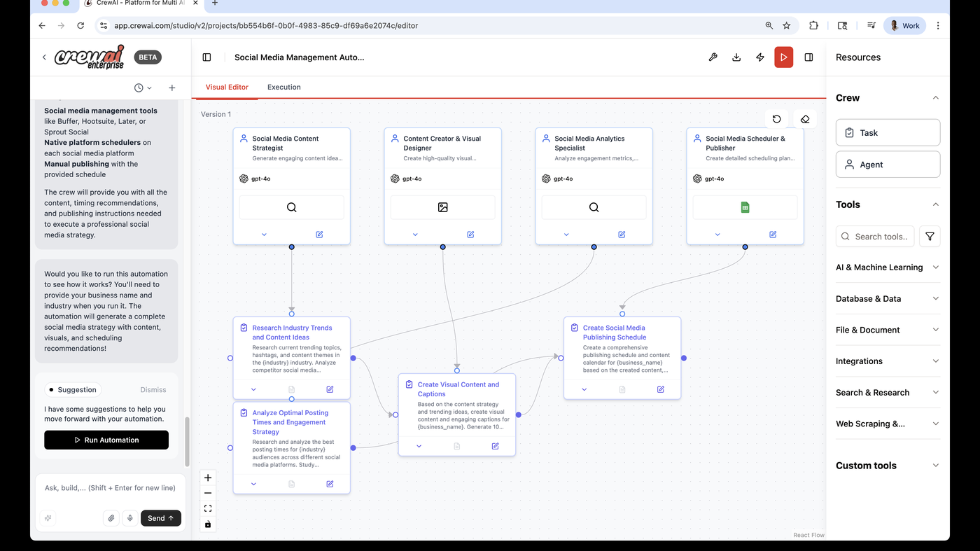Run the crew with the red play button
Image resolution: width=980 pixels, height=551 pixels.
784,57
